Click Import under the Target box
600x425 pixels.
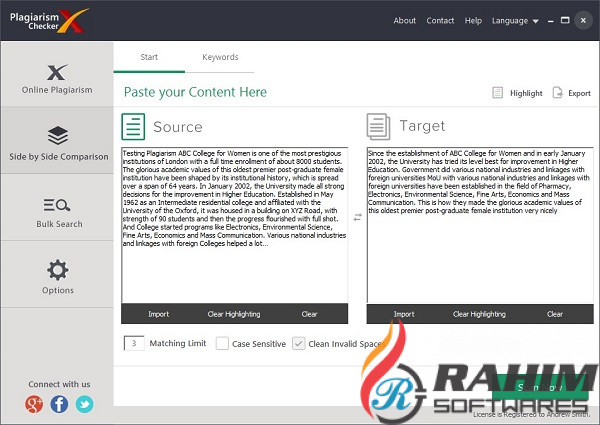click(404, 314)
